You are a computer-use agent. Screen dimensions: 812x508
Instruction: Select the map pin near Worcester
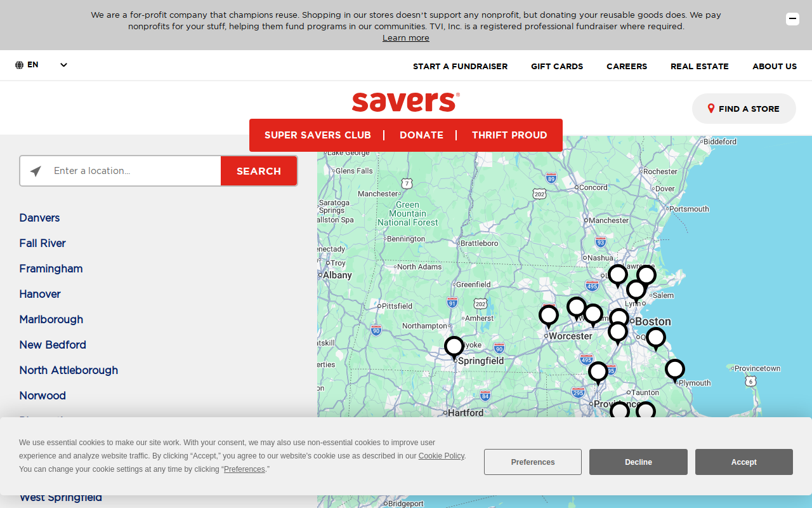(x=549, y=316)
